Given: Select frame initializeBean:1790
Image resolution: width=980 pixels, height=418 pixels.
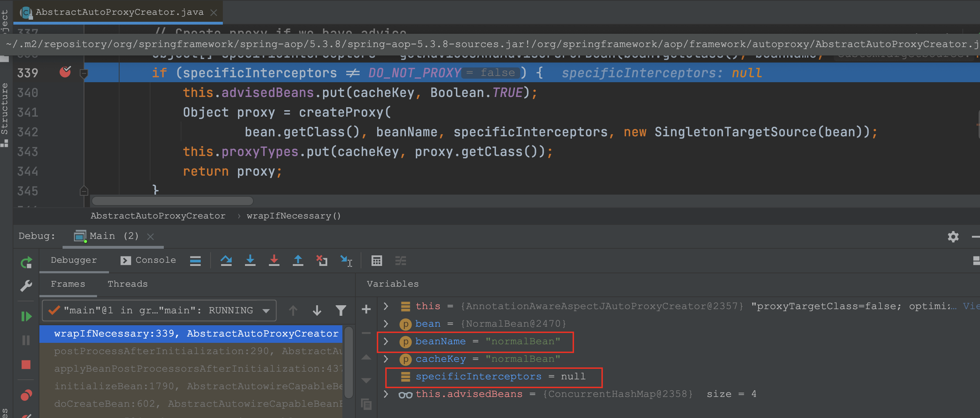Looking at the screenshot, I should pyautogui.click(x=191, y=386).
